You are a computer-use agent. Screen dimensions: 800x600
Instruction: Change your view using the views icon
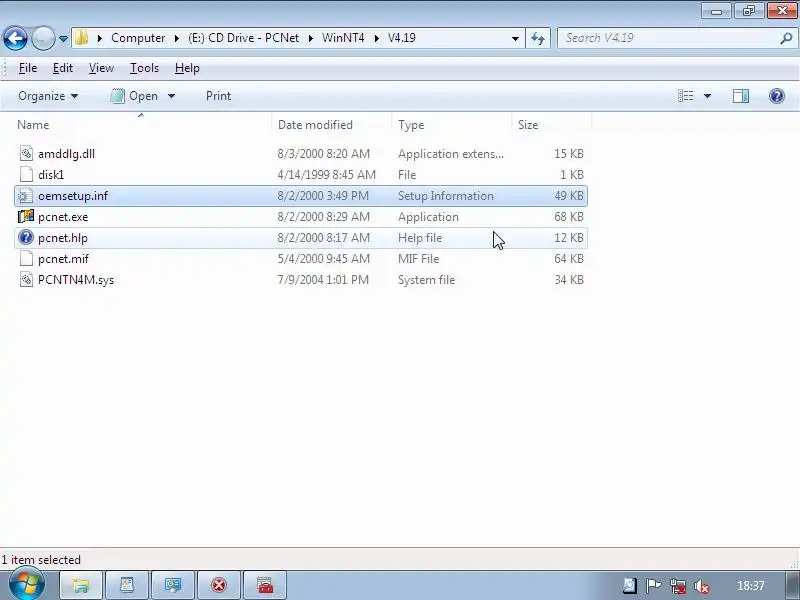[x=686, y=96]
